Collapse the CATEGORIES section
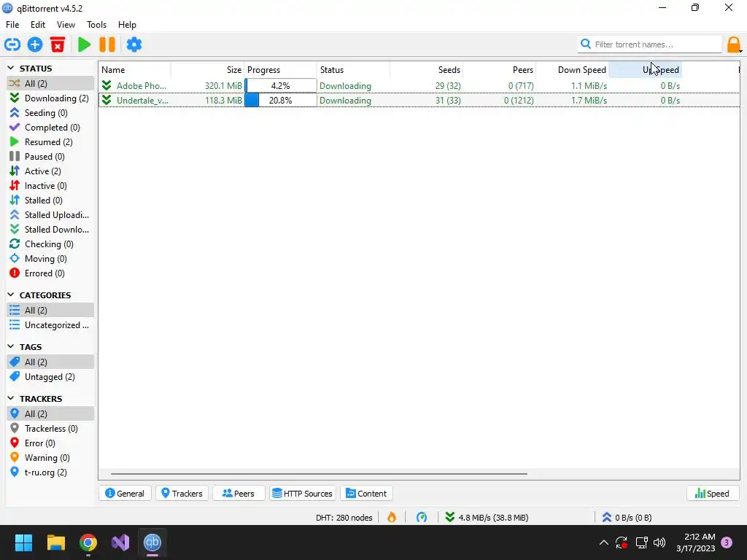This screenshot has height=560, width=747. (11, 295)
